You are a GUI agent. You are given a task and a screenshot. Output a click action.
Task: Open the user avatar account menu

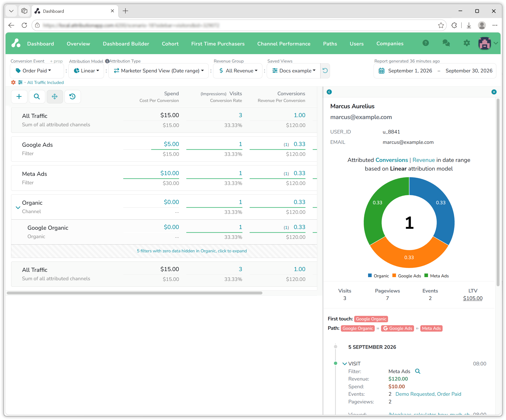tap(488, 43)
